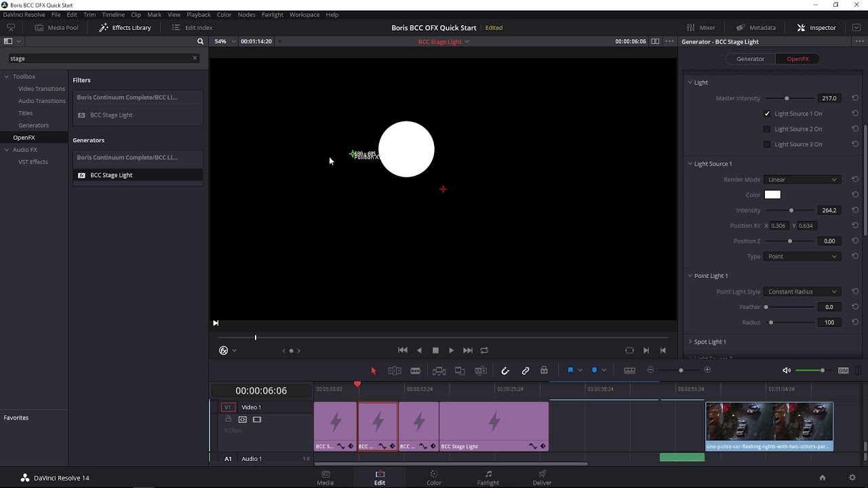The height and width of the screenshot is (488, 868).
Task: Toggle the linked selection chain icon
Action: (x=526, y=371)
